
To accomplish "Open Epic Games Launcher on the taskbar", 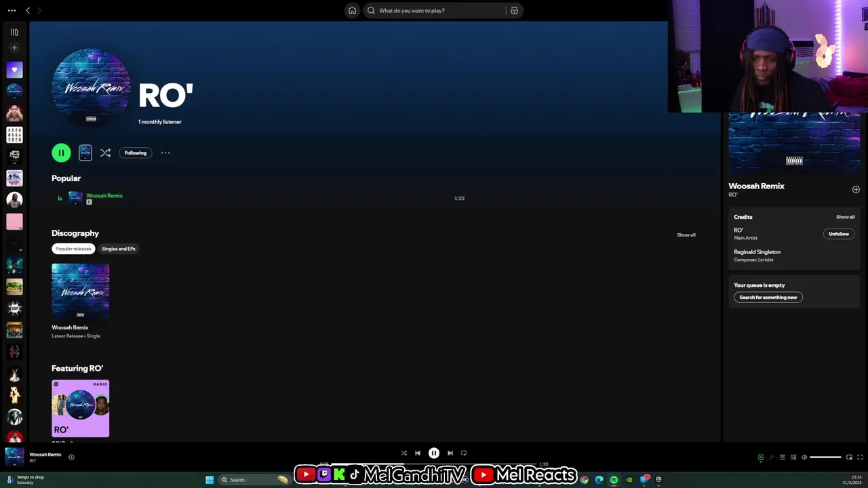I will point(658,480).
